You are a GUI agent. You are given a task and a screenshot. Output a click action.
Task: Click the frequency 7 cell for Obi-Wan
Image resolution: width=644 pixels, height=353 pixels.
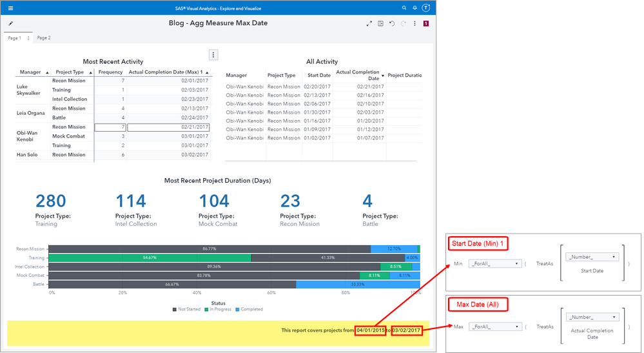tap(110, 127)
